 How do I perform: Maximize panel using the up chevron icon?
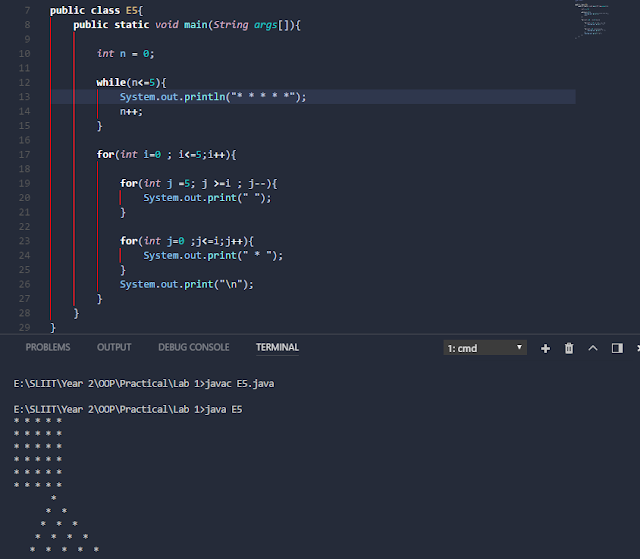tap(593, 348)
